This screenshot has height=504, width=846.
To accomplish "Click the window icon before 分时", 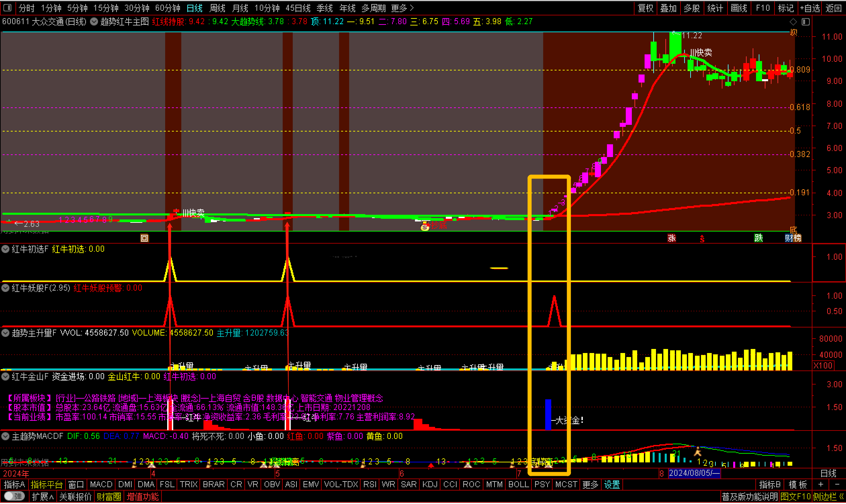I will point(7,7).
